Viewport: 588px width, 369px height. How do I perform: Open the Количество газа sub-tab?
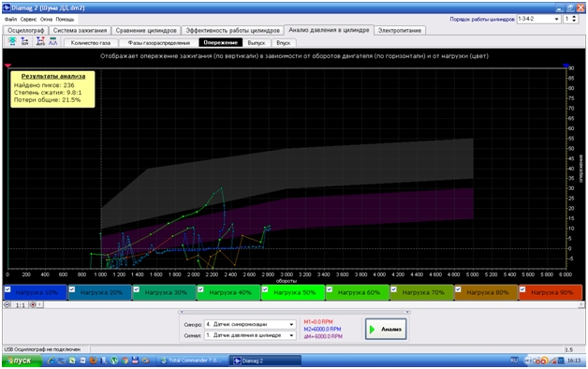tap(91, 43)
